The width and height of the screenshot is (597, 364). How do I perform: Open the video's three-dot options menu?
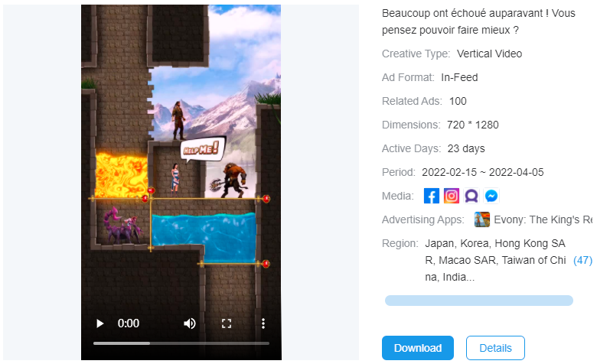point(263,323)
